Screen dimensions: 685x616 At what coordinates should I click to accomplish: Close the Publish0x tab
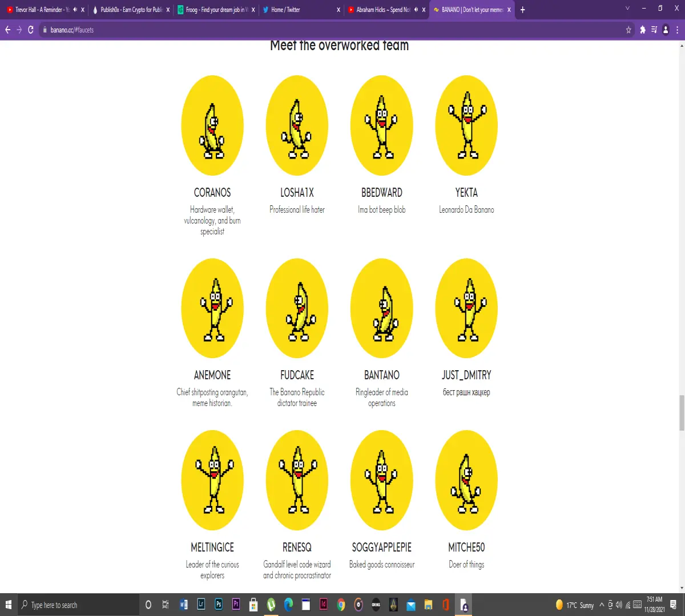(168, 10)
